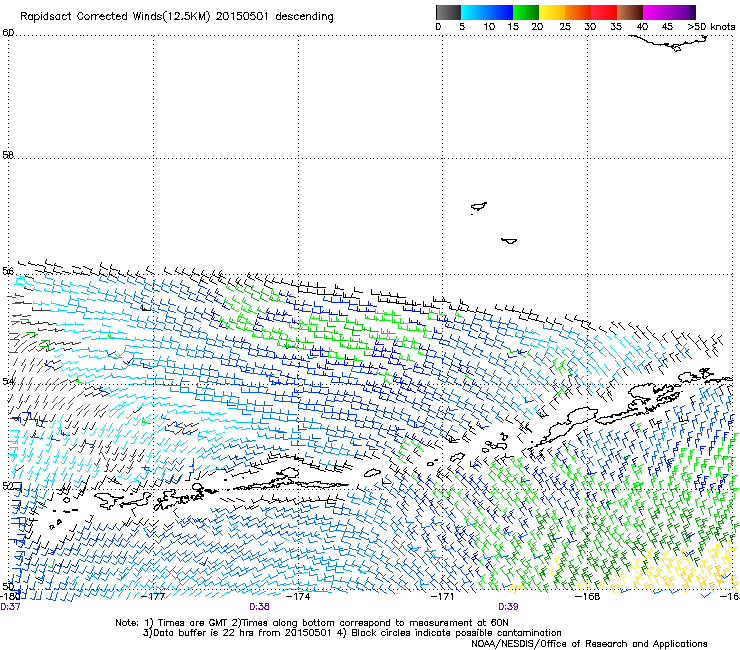Click the gray 0-5 knots color segment
This screenshot has width=740, height=650.
(x=448, y=12)
